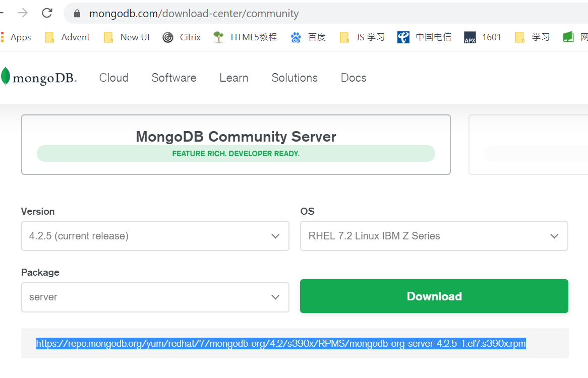Open the Docs navigation item
The width and height of the screenshot is (588, 378).
pos(354,78)
